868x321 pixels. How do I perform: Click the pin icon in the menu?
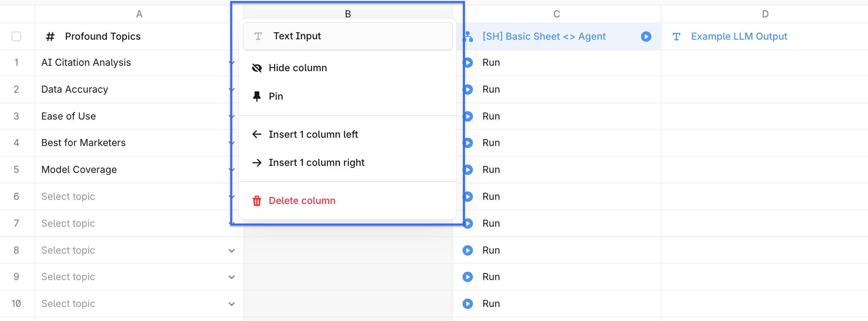click(x=257, y=96)
